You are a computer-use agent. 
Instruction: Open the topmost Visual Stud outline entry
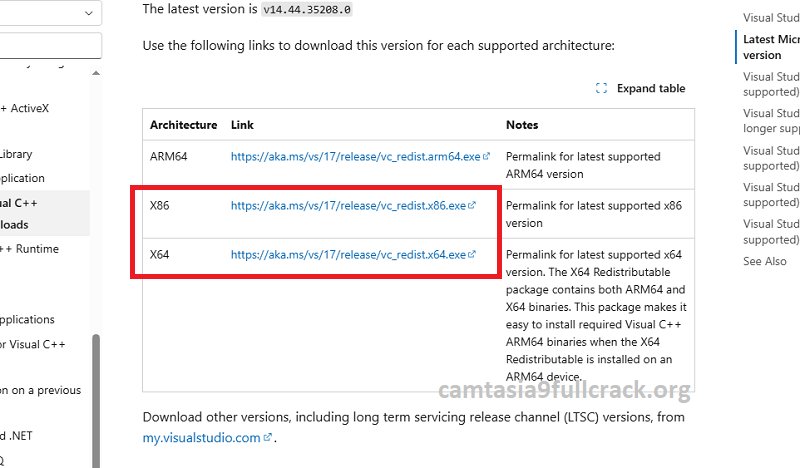click(771, 17)
